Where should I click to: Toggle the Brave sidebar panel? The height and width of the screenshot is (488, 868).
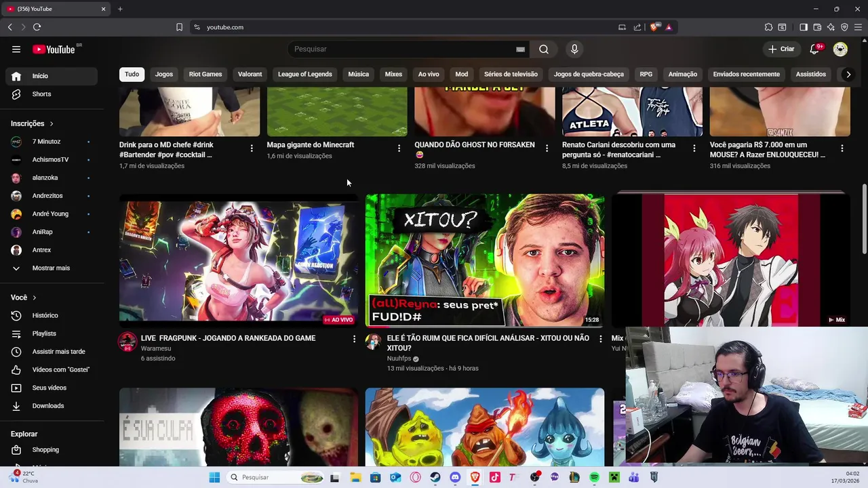[804, 27]
